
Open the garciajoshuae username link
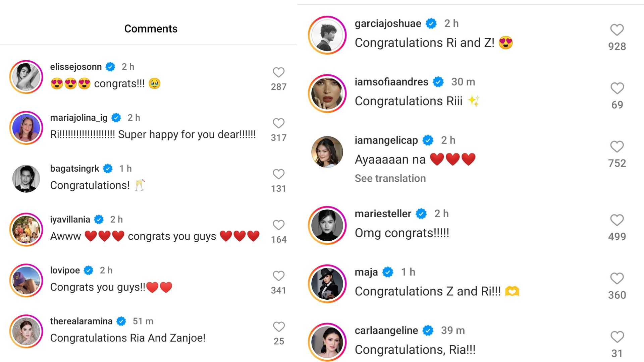coord(388,23)
